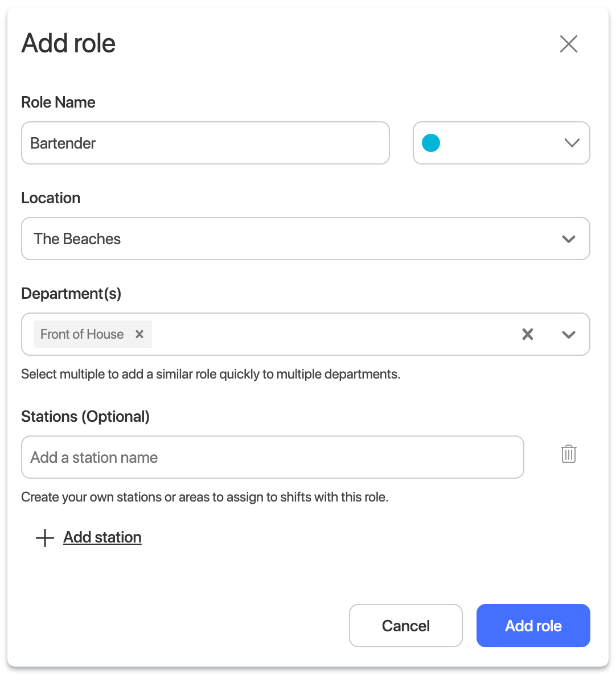This screenshot has height=674, width=616.
Task: Click the Front of House chip label
Action: click(x=82, y=334)
